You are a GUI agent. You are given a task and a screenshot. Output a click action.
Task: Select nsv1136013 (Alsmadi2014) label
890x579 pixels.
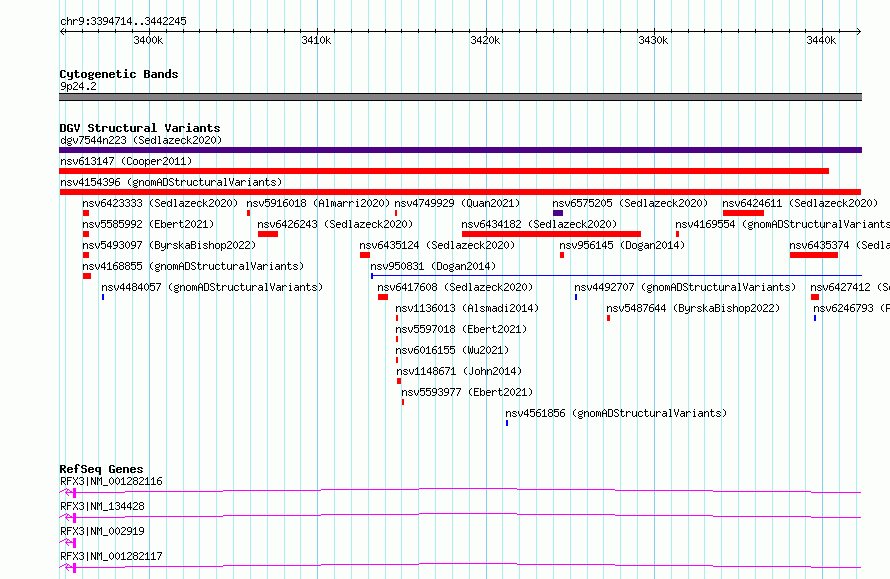(x=467, y=308)
